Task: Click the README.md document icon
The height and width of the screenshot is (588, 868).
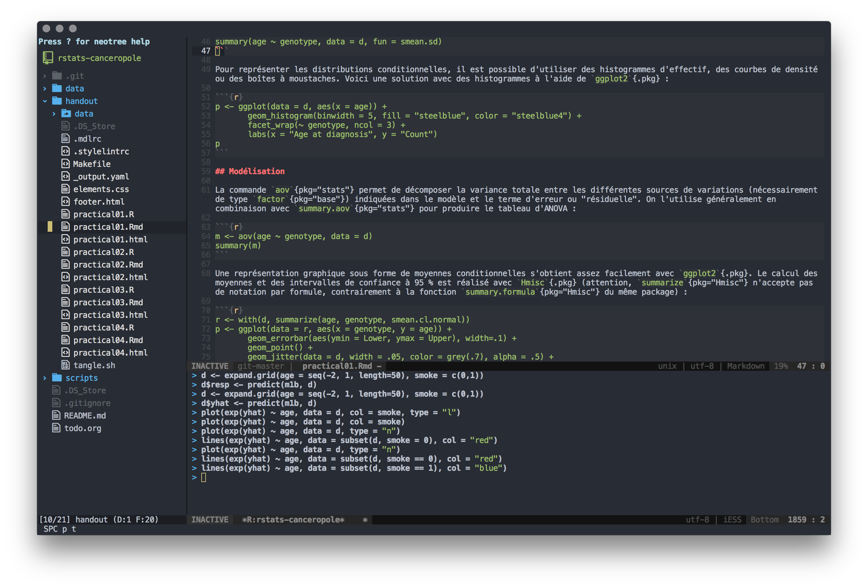Action: [x=56, y=415]
